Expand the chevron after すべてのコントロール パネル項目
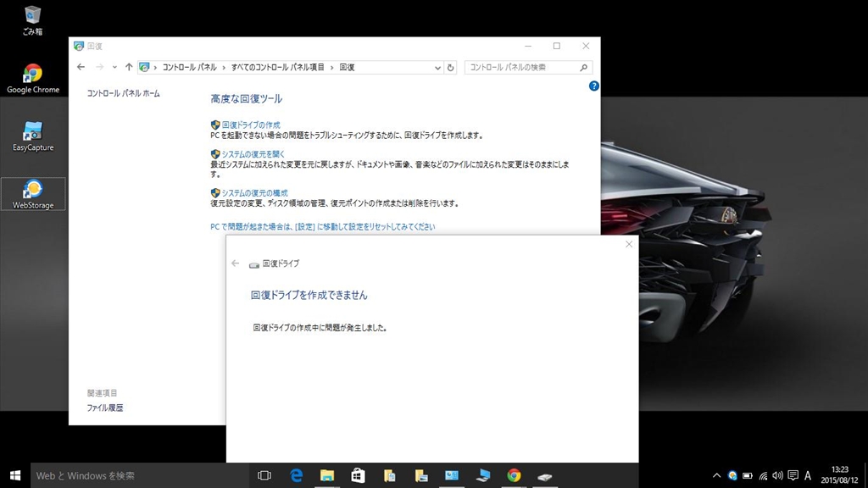The width and height of the screenshot is (868, 488). point(332,68)
